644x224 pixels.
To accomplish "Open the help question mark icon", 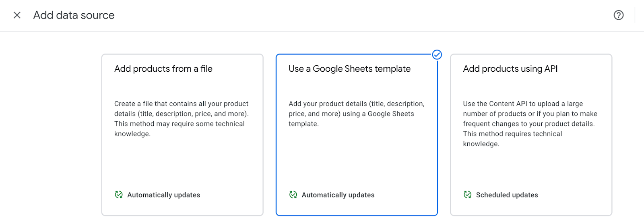I will coord(619,15).
